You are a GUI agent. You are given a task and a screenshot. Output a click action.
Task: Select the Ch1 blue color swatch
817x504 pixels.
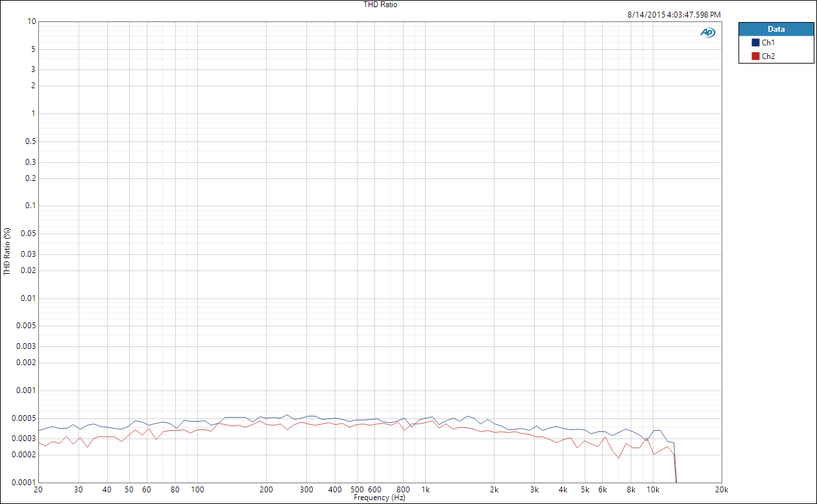[x=755, y=42]
